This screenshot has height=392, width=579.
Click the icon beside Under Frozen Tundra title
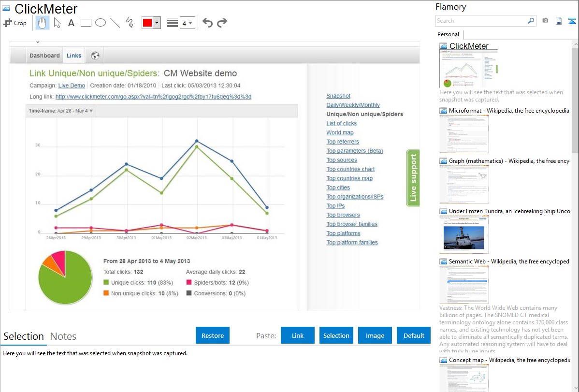(443, 211)
